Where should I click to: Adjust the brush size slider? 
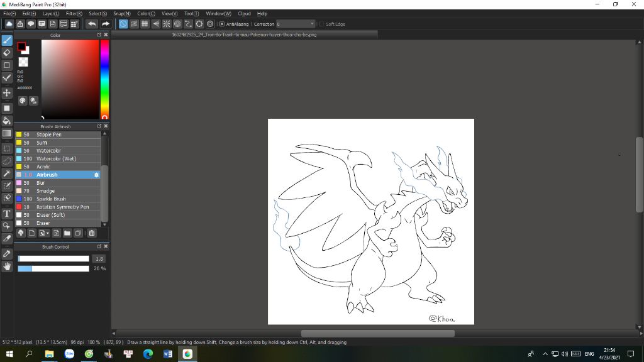53,258
